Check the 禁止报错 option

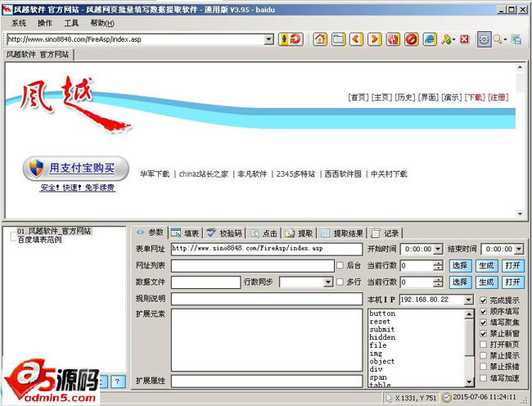coord(484,367)
